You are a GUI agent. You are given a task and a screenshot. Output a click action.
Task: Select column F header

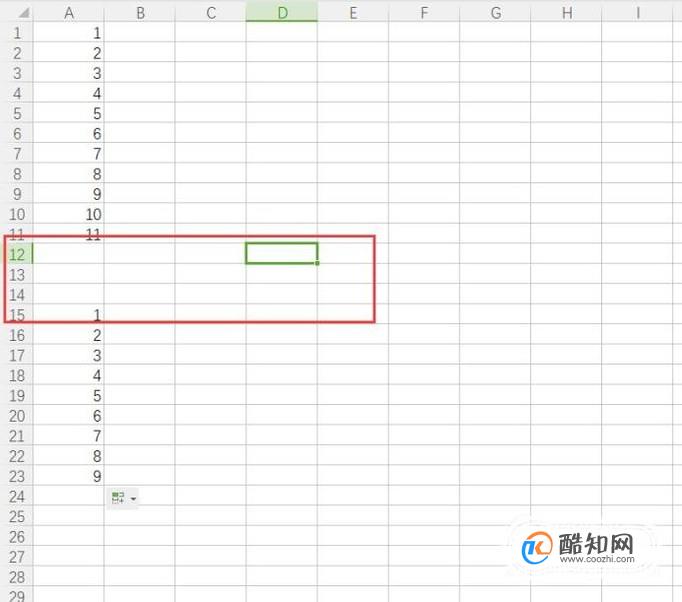pyautogui.click(x=424, y=13)
